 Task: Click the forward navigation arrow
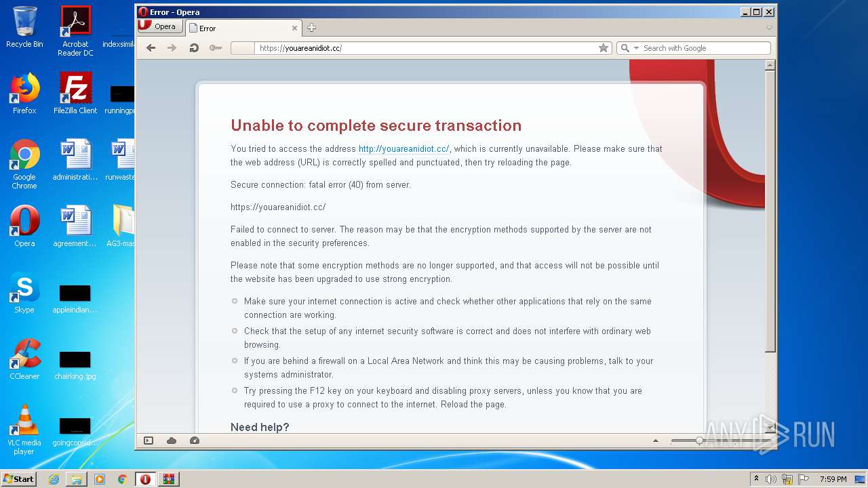(x=172, y=48)
